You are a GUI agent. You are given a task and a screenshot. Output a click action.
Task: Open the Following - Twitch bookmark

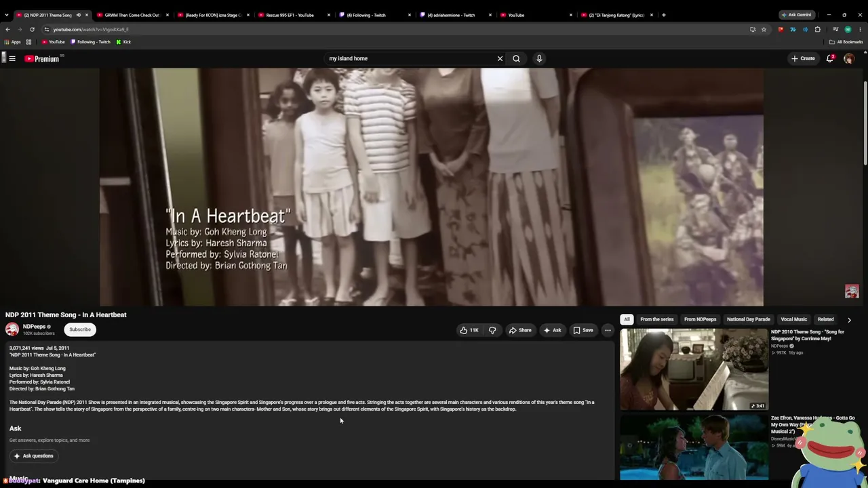(90, 42)
